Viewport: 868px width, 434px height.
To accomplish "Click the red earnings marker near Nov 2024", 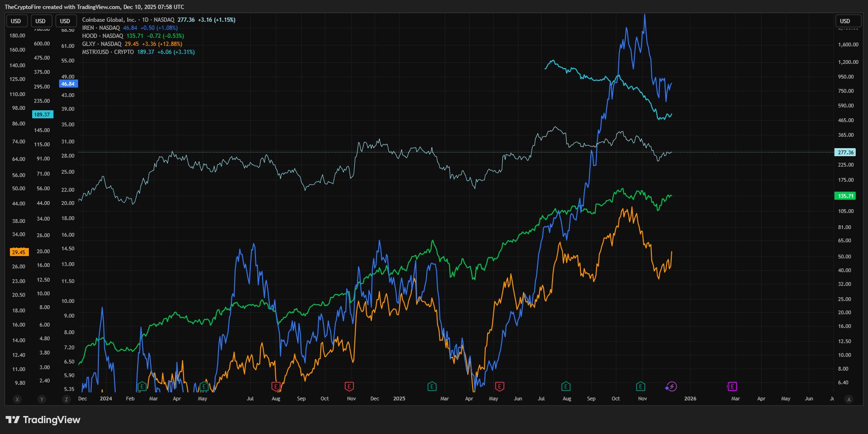I will [x=350, y=386].
